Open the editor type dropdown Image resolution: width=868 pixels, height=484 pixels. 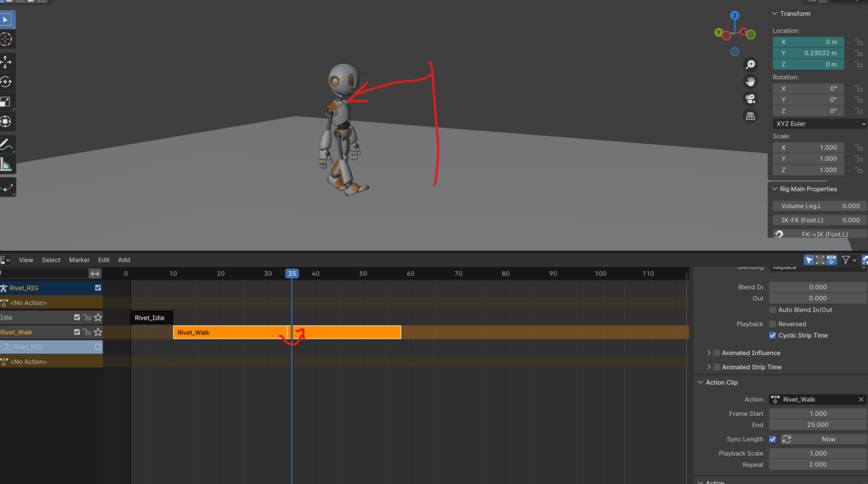(5, 260)
